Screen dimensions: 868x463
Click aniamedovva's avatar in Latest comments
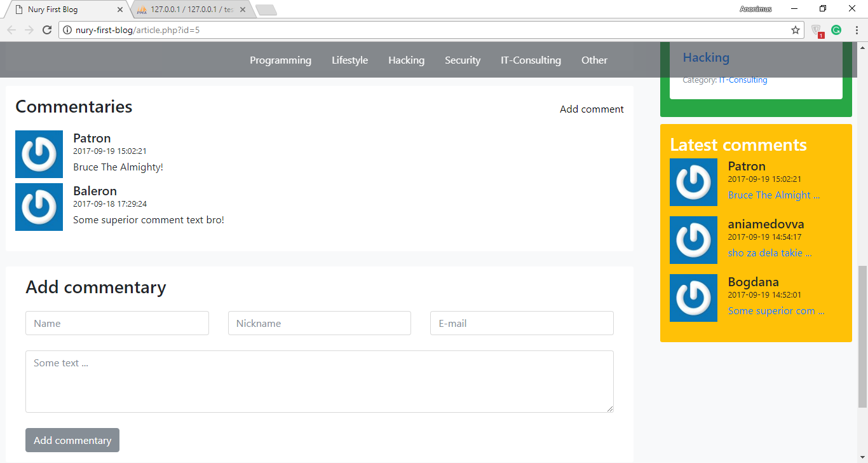[x=693, y=240]
